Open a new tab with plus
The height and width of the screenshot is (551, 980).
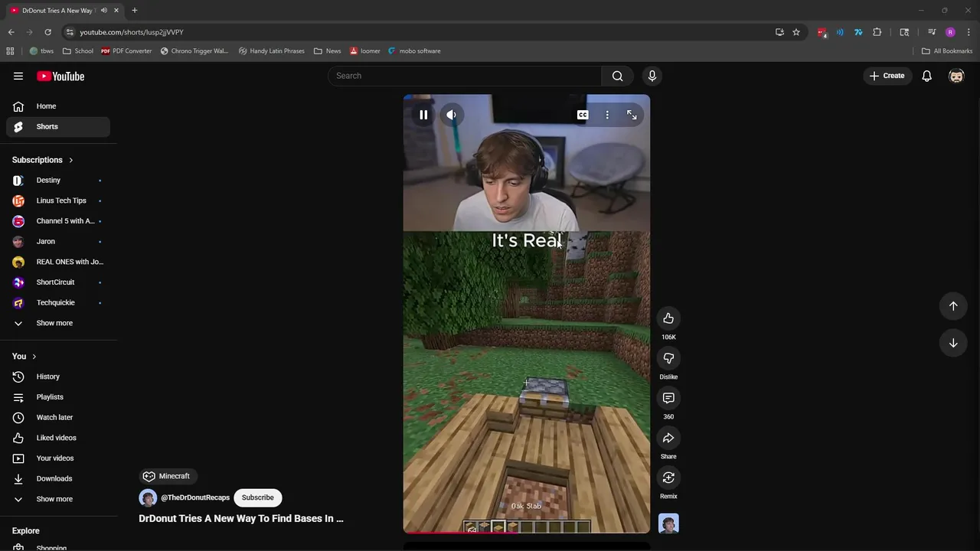pos(134,10)
